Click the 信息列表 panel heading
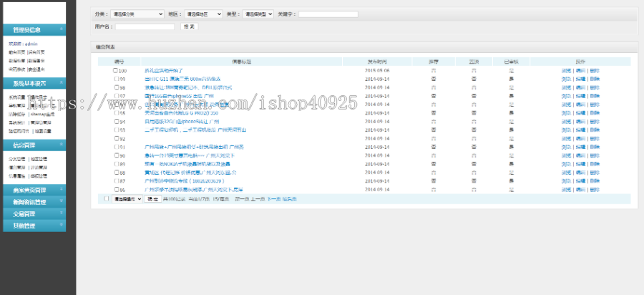The width and height of the screenshot is (644, 295). click(x=105, y=47)
